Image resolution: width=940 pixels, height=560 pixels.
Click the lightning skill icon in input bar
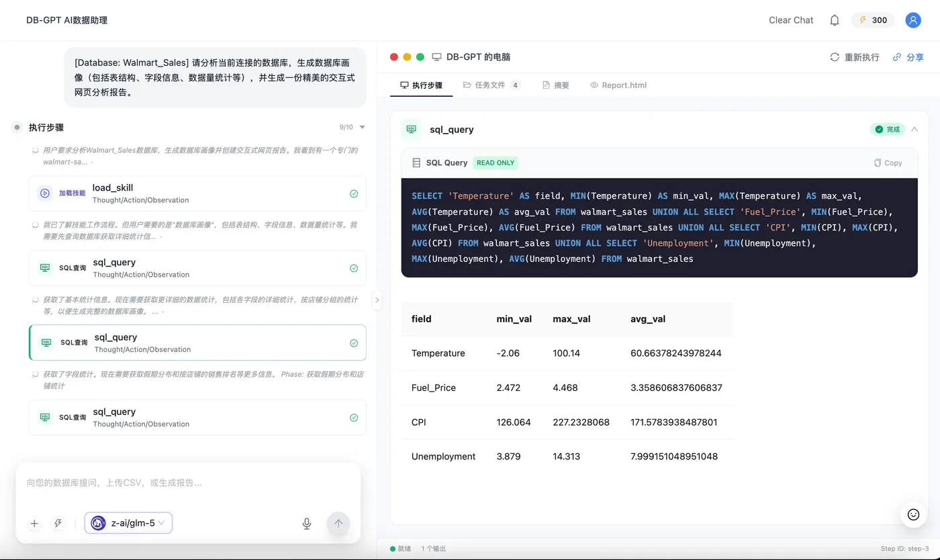[58, 524]
